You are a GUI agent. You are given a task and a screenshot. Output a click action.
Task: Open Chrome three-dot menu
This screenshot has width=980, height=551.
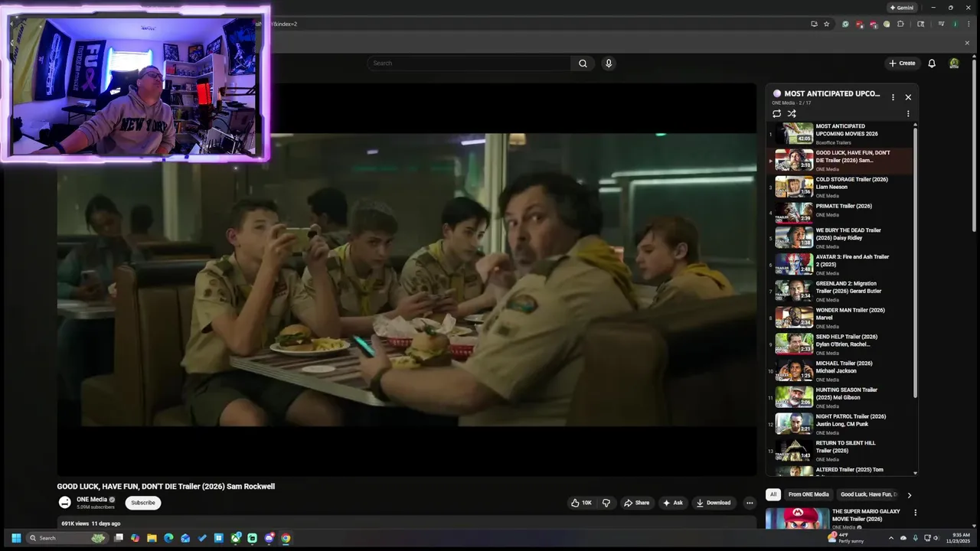[969, 24]
